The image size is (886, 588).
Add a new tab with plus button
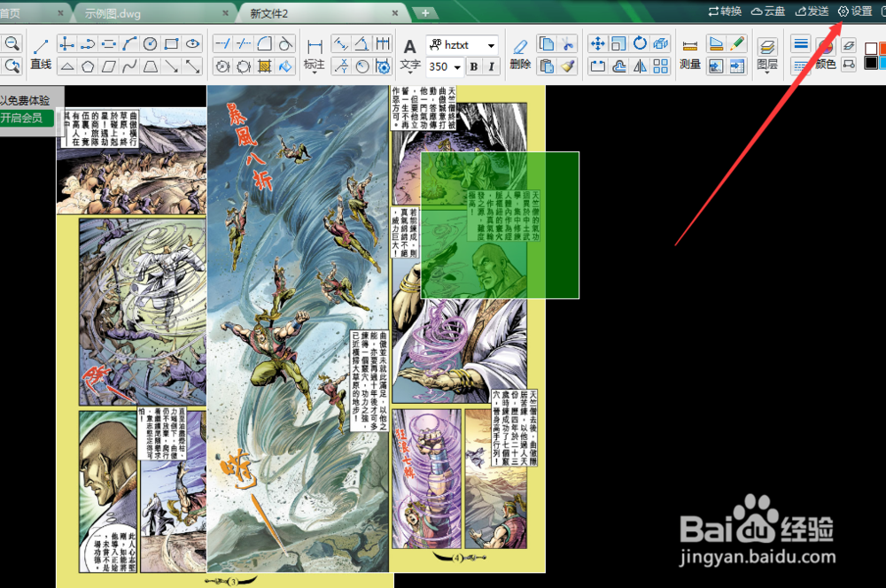[425, 13]
